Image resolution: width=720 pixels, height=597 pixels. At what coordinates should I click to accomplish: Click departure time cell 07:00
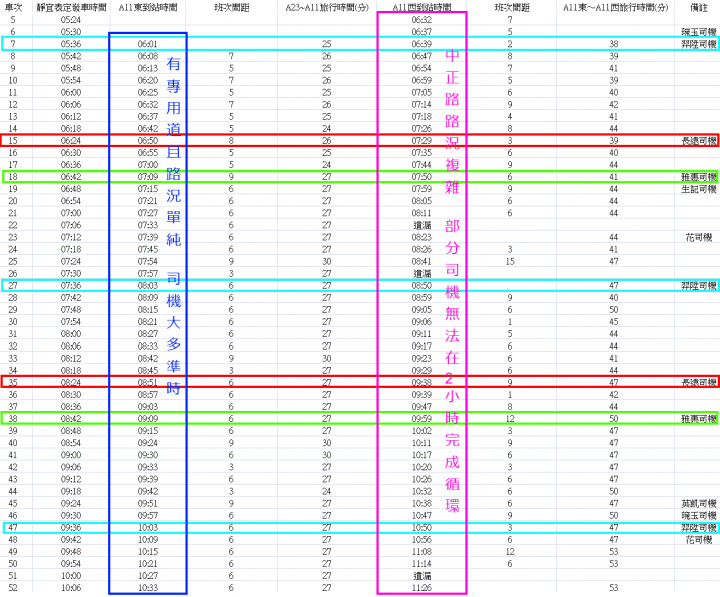(71, 214)
